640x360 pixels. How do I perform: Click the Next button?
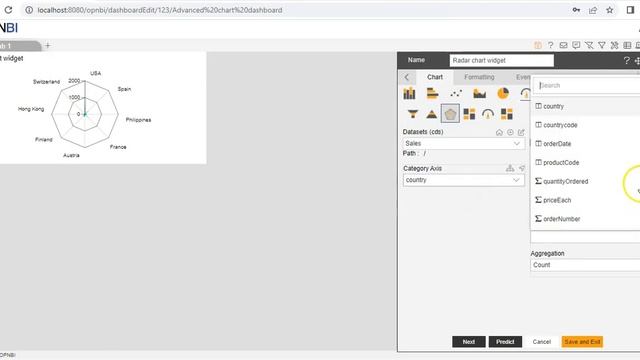click(469, 342)
